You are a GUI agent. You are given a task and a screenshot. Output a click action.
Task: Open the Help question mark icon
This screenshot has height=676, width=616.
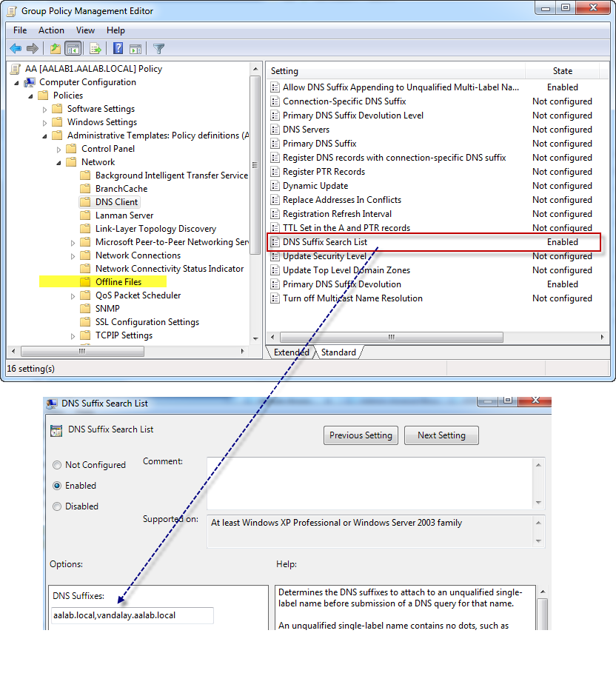click(x=118, y=48)
